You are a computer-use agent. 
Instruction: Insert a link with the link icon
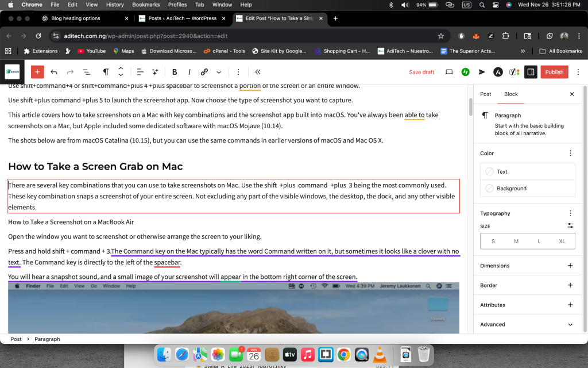tap(204, 72)
